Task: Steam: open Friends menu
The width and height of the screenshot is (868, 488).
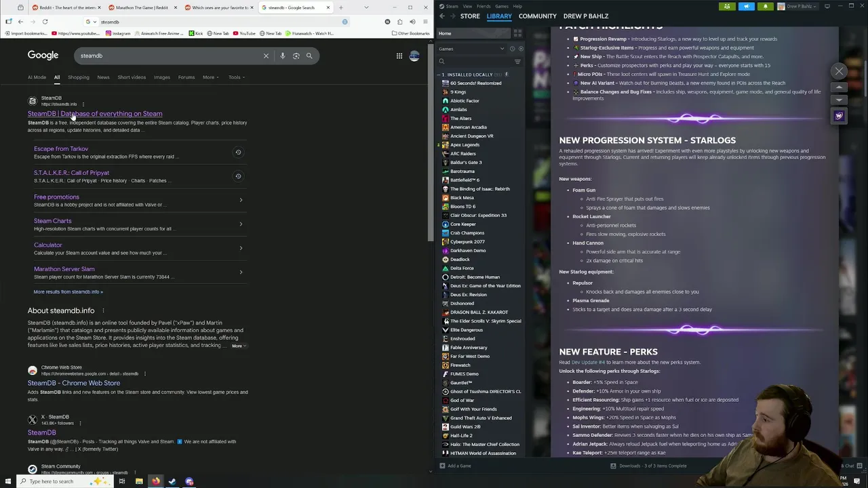Action: coord(484,6)
